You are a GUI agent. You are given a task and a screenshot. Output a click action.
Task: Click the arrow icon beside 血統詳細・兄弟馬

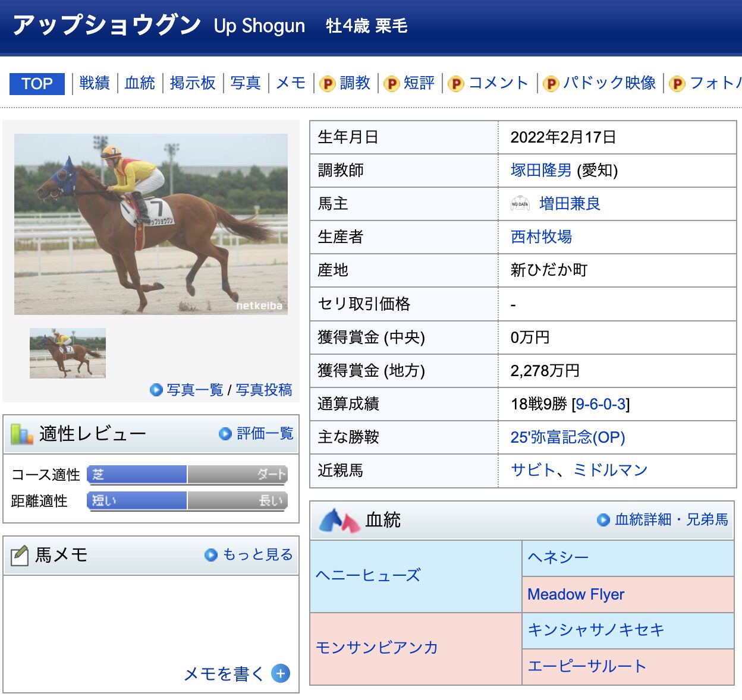603,520
